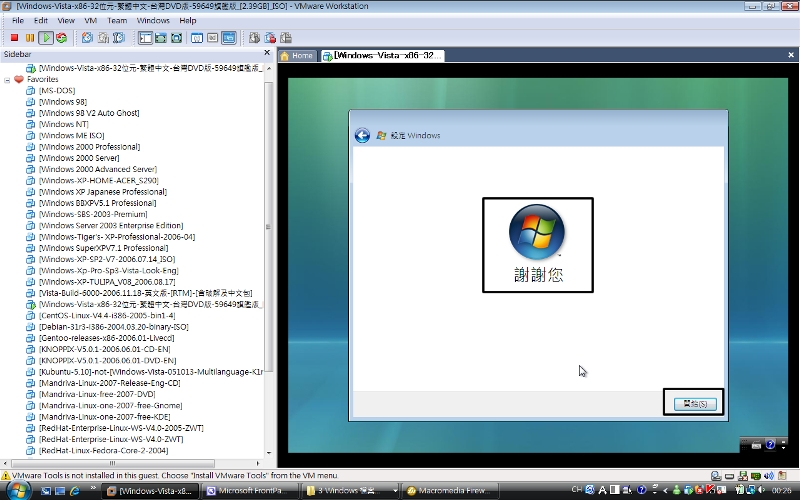Select [Debian-31r3-i386] ISO entry
Image resolution: width=800 pixels, height=500 pixels.
(114, 327)
